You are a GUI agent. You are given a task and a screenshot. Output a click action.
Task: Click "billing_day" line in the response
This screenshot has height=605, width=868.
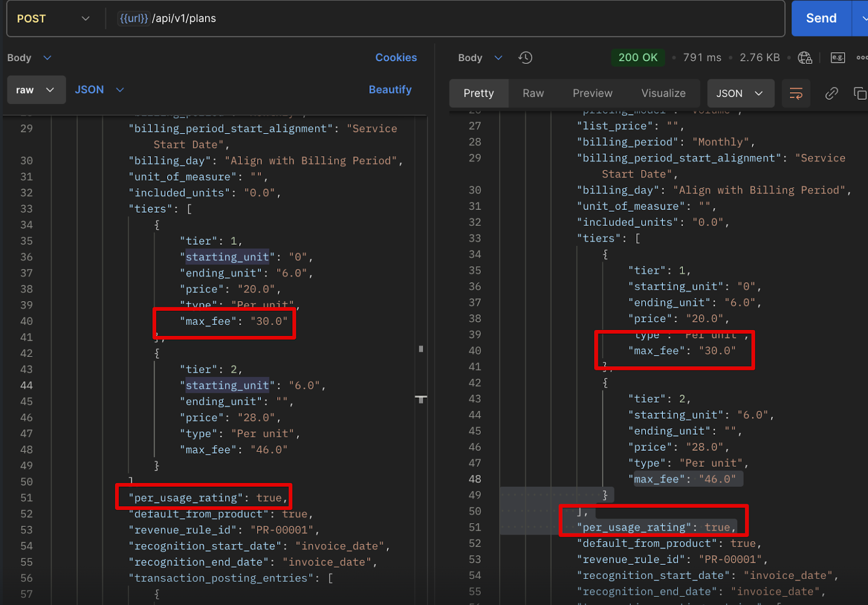click(x=714, y=190)
